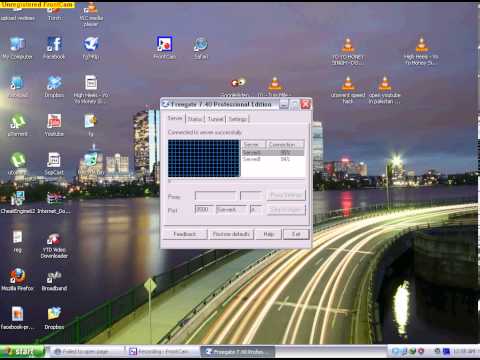Open the Facebook desktop shortcut
Image resolution: width=480 pixels, height=360 pixels.
click(54, 48)
